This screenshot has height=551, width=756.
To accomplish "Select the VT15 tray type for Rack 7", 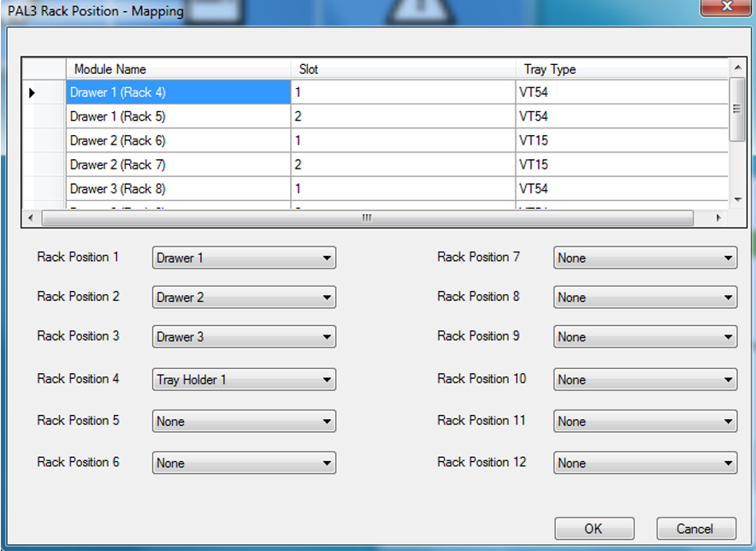I will pyautogui.click(x=622, y=164).
